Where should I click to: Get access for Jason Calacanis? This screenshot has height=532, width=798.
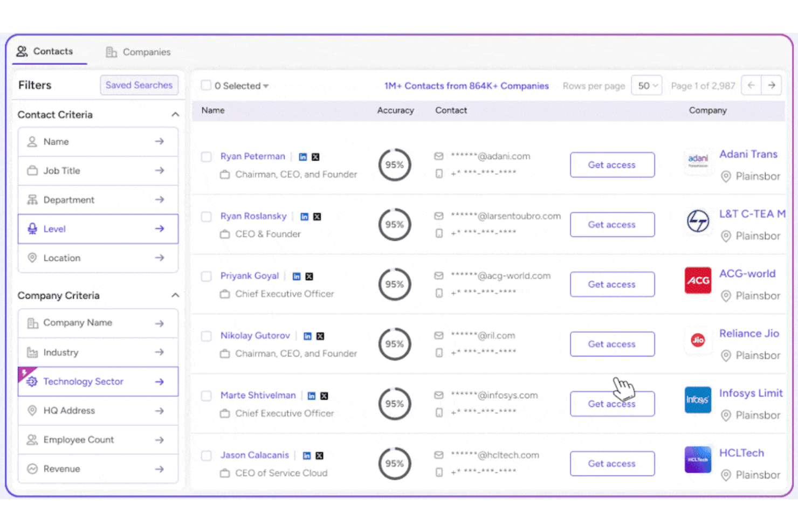point(612,464)
